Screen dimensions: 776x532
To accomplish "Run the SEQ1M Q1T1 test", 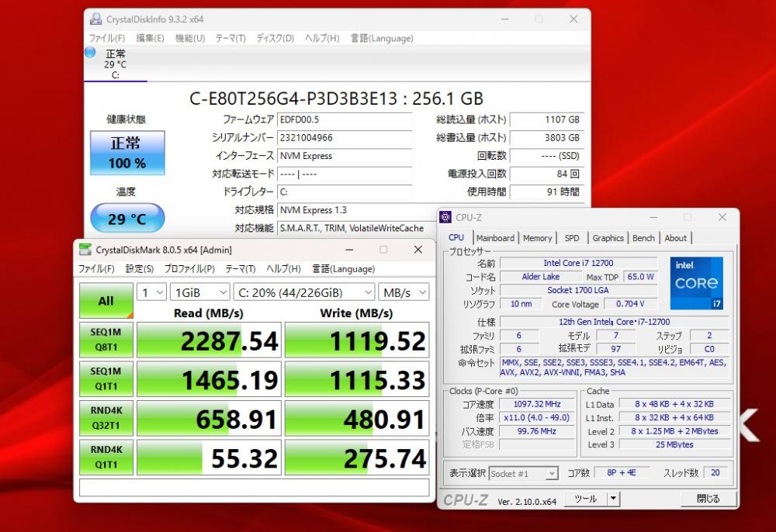I will pyautogui.click(x=106, y=378).
